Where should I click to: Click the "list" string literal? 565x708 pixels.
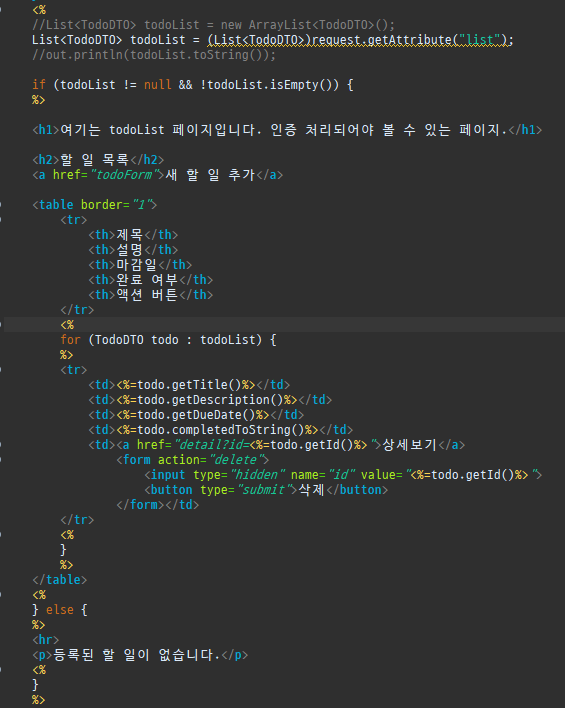coord(480,40)
